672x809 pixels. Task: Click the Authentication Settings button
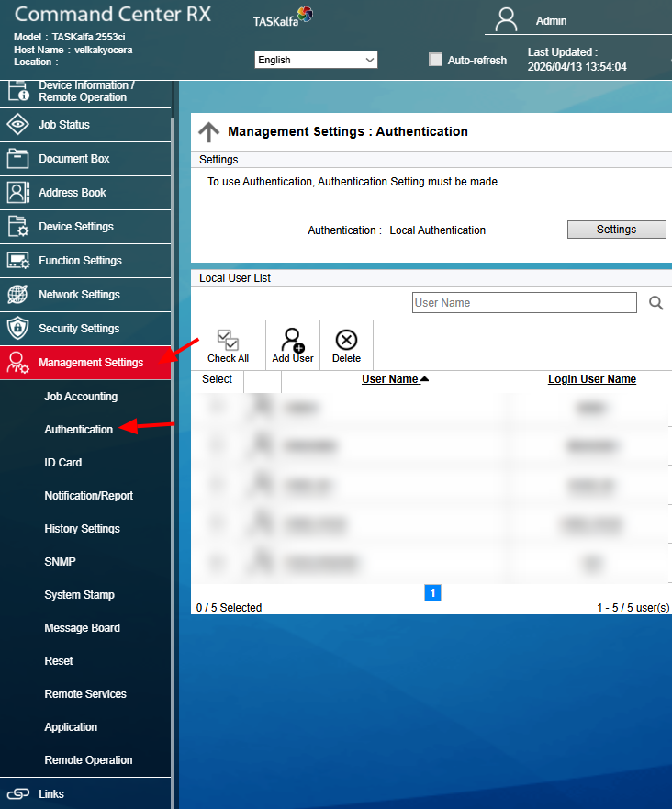[x=616, y=230]
